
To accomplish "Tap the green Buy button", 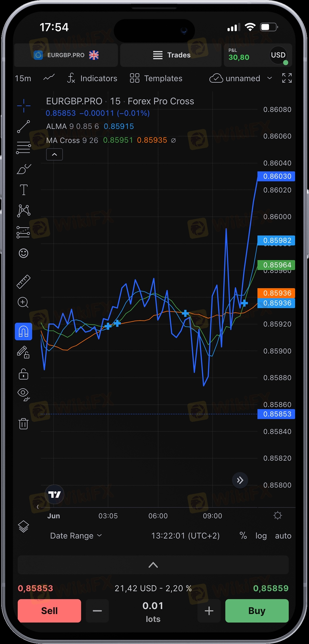I will [x=257, y=611].
